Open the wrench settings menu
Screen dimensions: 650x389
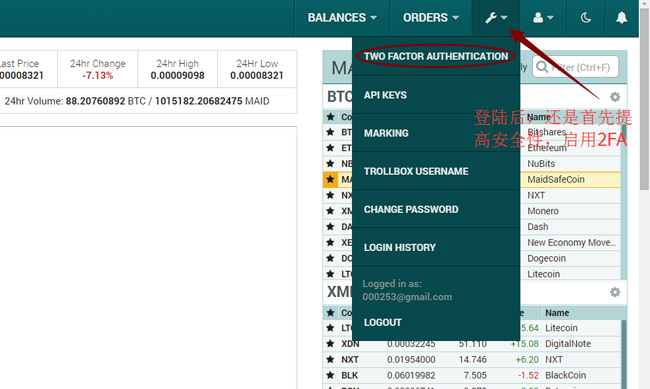pyautogui.click(x=496, y=18)
